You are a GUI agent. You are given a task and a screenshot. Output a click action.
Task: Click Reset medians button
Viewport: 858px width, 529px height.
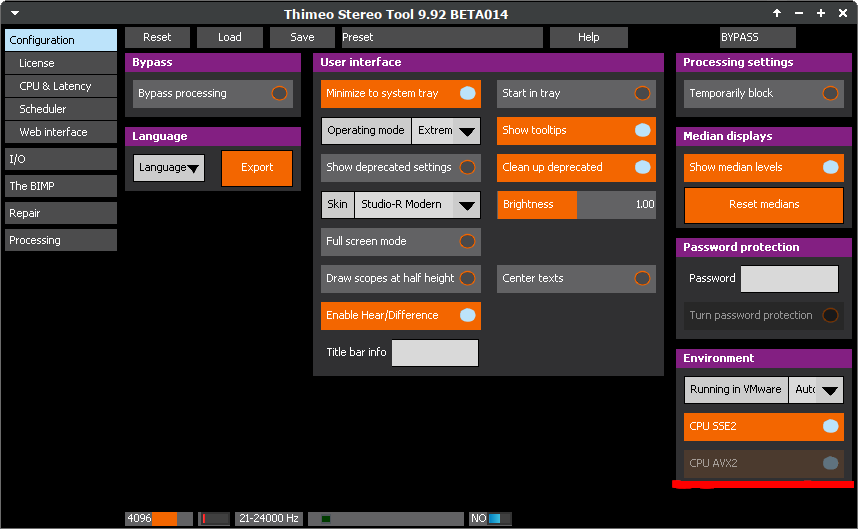click(x=764, y=205)
